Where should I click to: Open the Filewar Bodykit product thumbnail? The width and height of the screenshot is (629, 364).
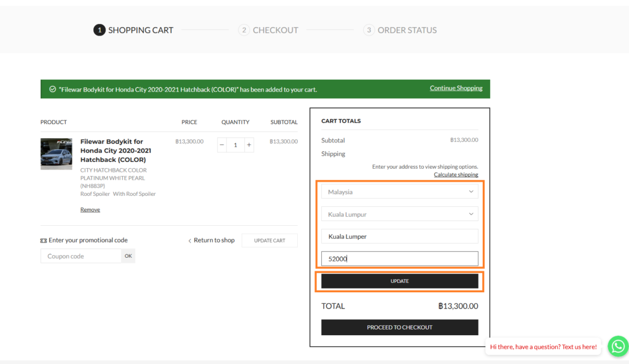(56, 154)
